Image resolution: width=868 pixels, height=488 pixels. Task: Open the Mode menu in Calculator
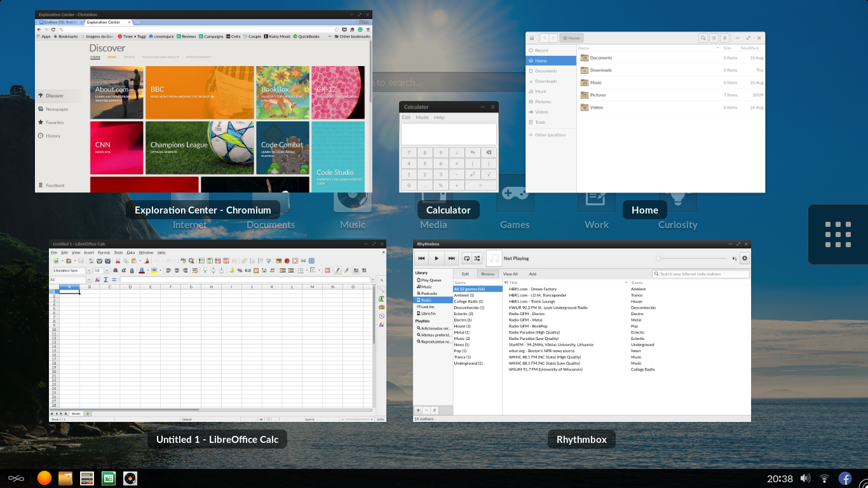click(x=423, y=118)
